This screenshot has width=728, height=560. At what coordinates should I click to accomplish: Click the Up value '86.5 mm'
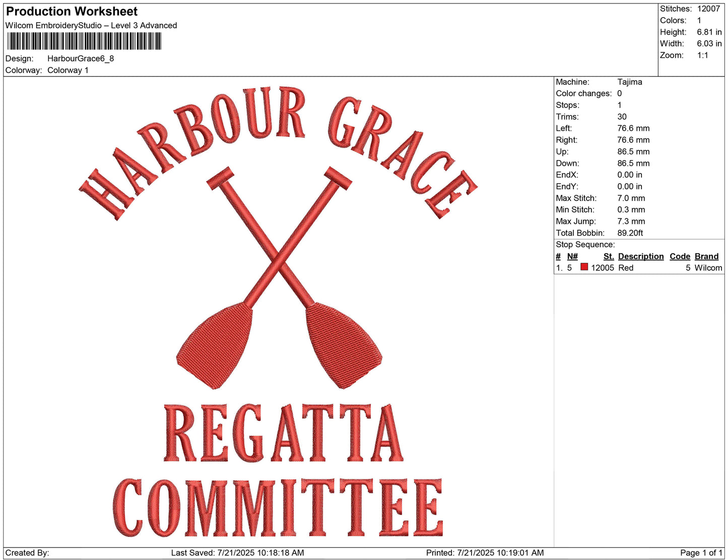pos(634,151)
